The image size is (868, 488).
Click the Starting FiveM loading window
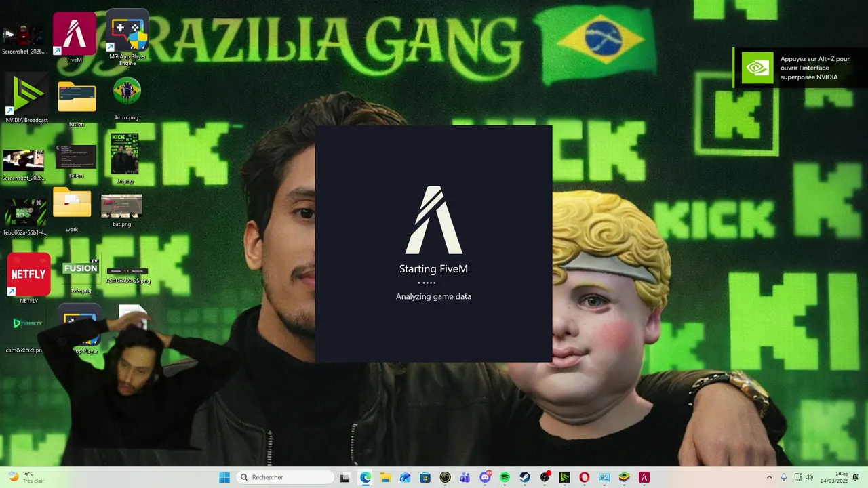[x=434, y=244]
